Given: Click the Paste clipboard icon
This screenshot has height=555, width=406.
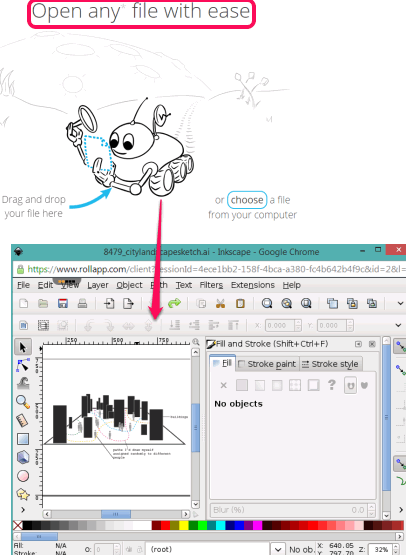Looking at the screenshot, I should pos(240,303).
